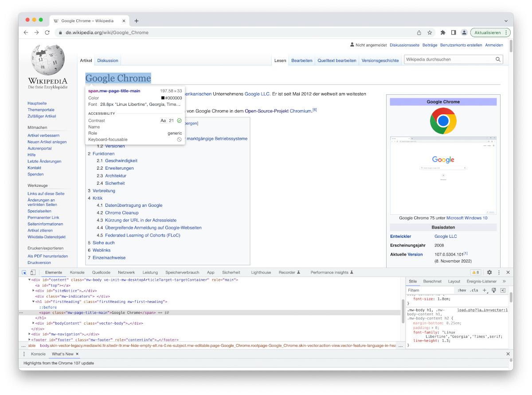Viewport: 532px width, 395px height.
Task: Open the Chrome extensions puzzle icon
Action: coord(442,32)
